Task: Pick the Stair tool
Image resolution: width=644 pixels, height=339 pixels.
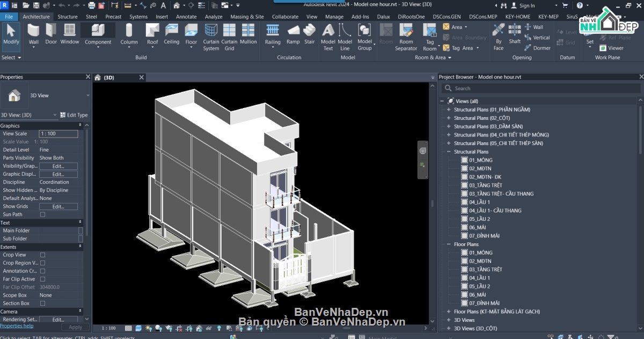Action: 310,34
